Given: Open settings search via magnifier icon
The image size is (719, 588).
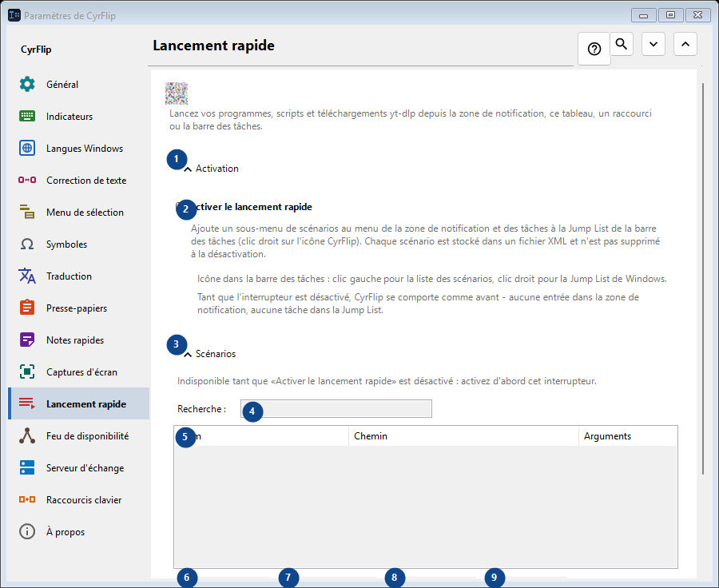Looking at the screenshot, I should [622, 44].
